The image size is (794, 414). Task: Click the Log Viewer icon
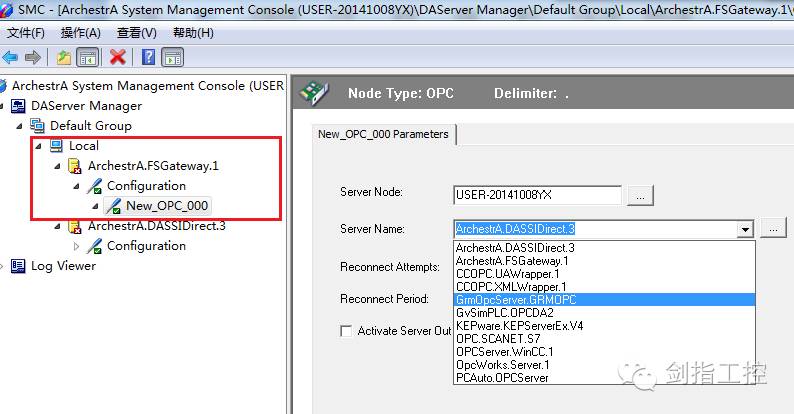[18, 266]
